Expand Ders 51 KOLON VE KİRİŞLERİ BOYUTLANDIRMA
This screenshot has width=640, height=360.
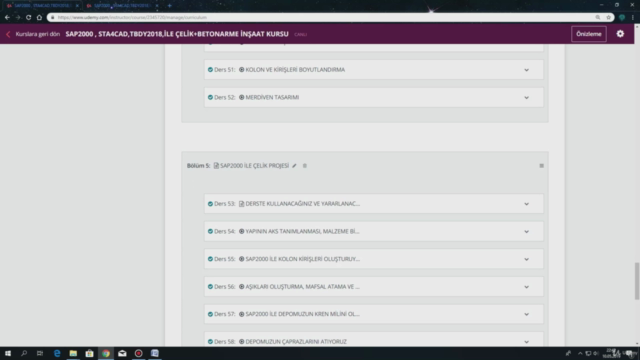click(x=527, y=70)
